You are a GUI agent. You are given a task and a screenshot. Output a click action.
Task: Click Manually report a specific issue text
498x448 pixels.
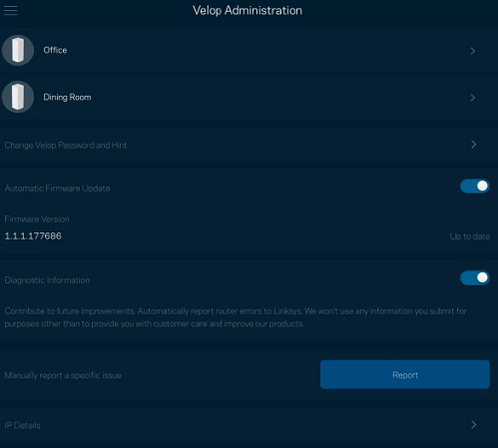[x=63, y=375]
